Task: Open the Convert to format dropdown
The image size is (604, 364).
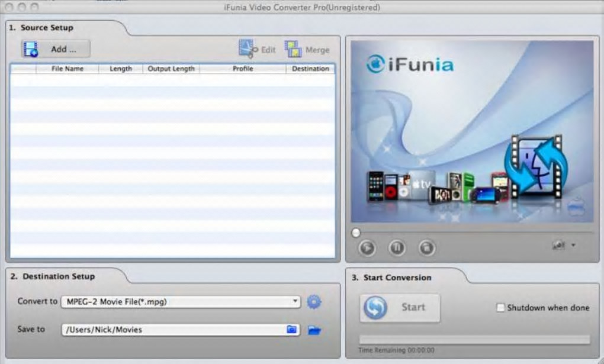Action: coord(181,302)
